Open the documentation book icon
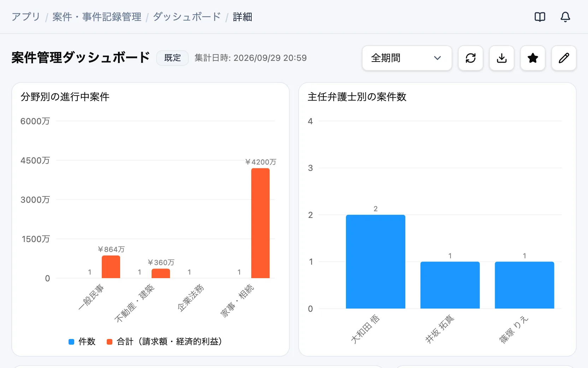This screenshot has width=588, height=368. (x=540, y=17)
